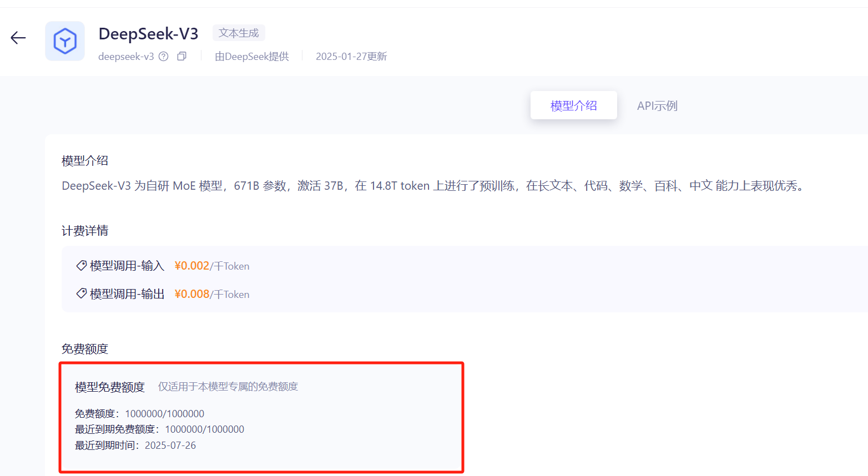This screenshot has width=868, height=476.
Task: Click the price tag icon for 模型调用-输出
Action: 81,293
